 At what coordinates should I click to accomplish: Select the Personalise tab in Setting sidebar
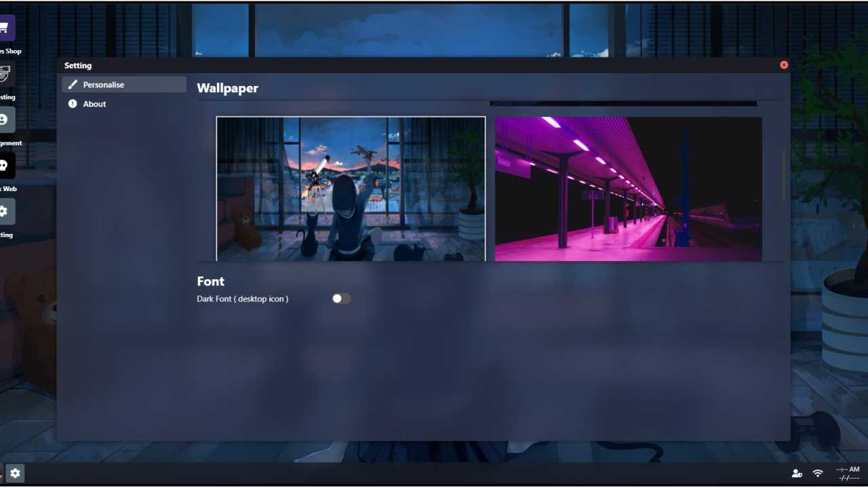pos(124,85)
